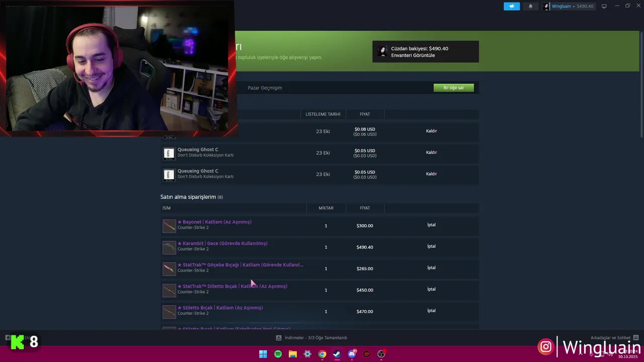Viewport: 644px width, 362px height.
Task: Open red round app icon on taskbar
Action: (367, 354)
